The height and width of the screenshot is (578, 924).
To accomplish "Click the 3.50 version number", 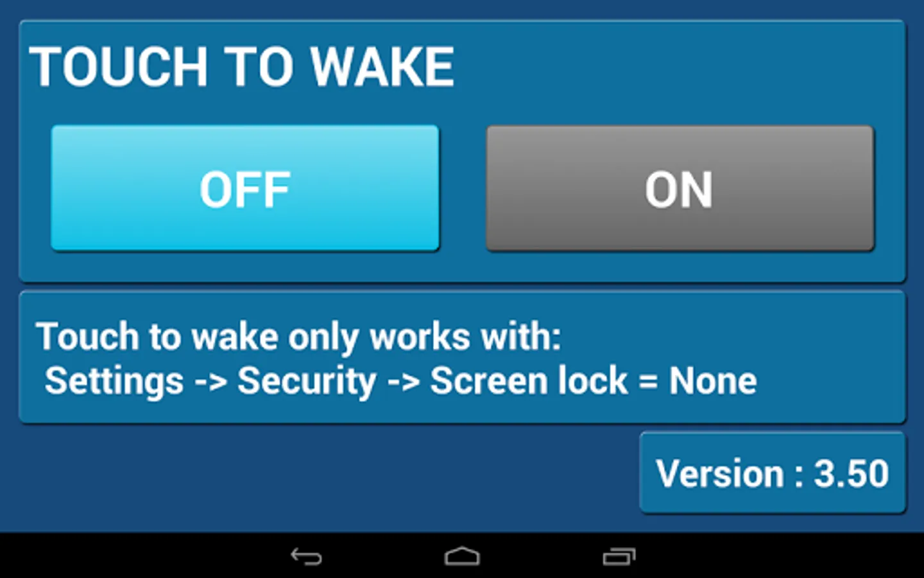I will point(851,474).
